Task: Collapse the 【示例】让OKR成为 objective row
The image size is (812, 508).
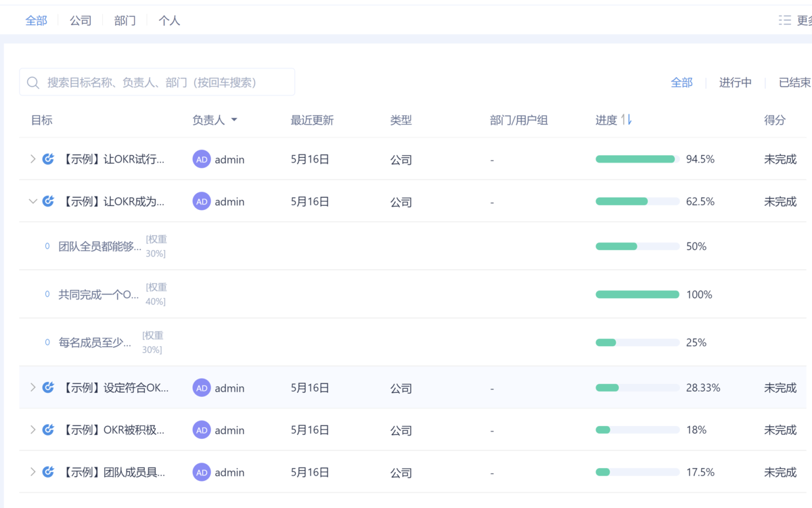Action: tap(32, 201)
